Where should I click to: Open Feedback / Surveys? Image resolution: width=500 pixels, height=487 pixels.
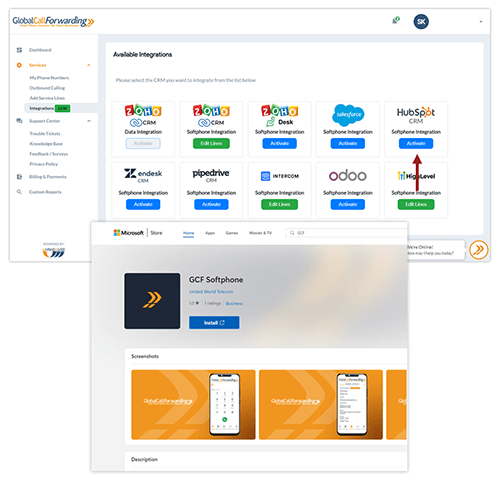tap(49, 154)
